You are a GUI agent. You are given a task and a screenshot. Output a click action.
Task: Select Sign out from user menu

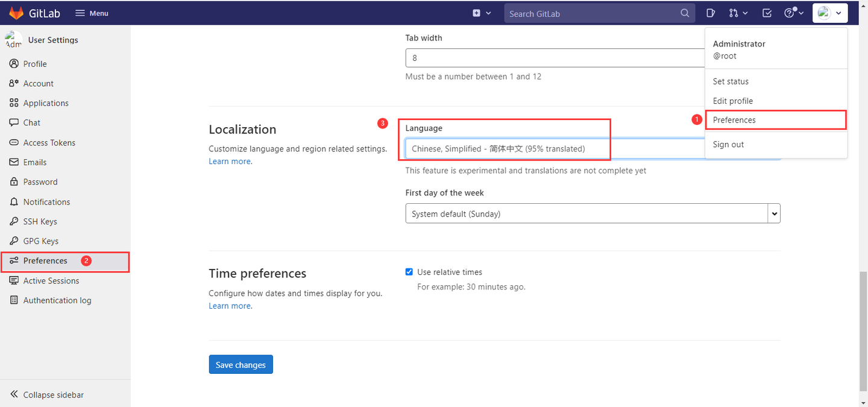[728, 145]
